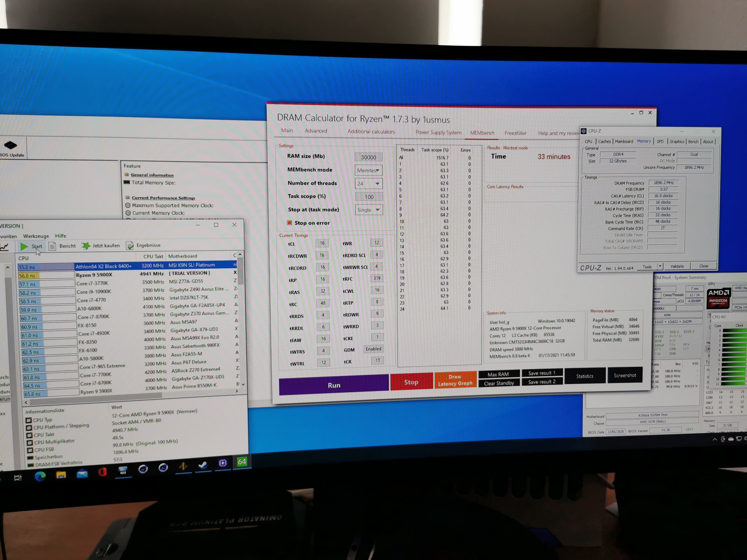Open the MEMbench mode dropdown

pos(368,170)
